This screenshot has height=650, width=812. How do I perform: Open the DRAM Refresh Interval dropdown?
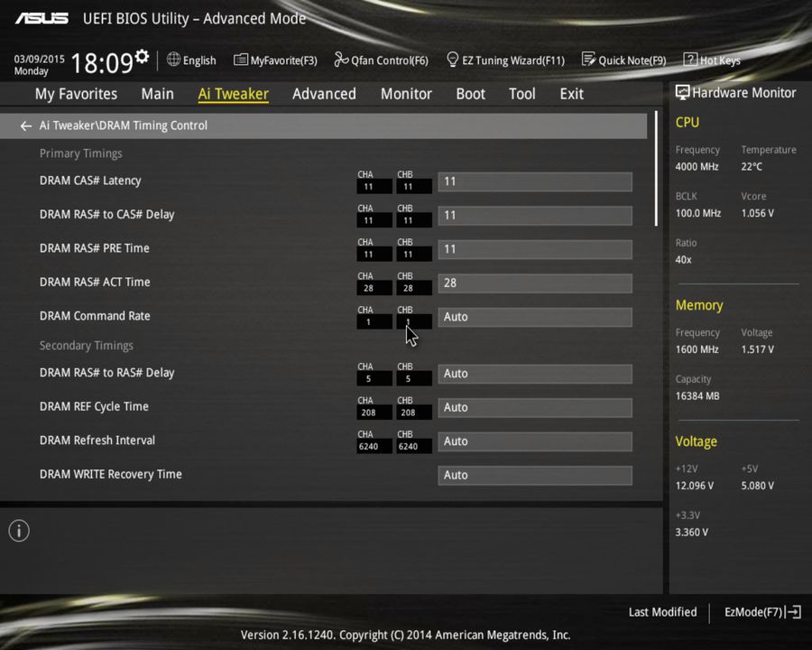coord(534,441)
